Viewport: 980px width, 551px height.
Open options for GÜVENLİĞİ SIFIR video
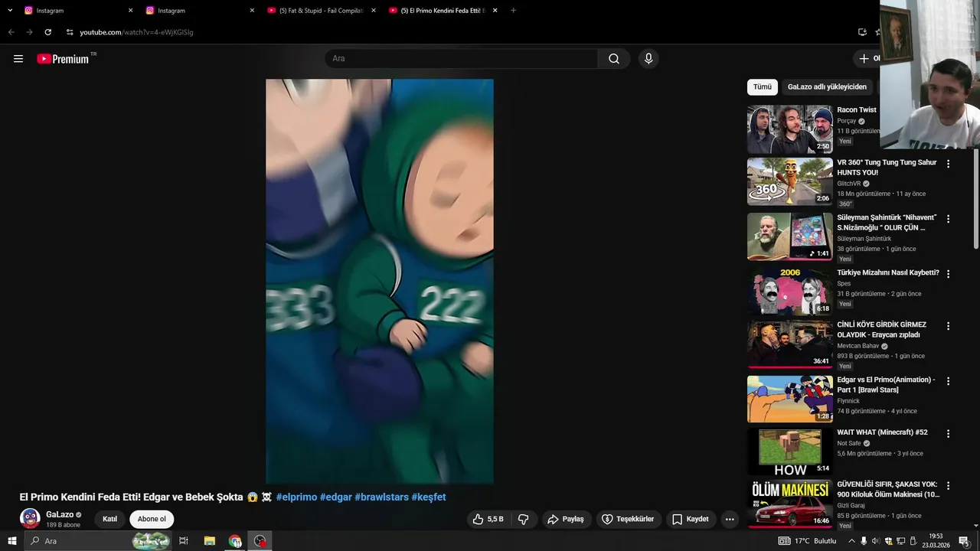point(948,486)
